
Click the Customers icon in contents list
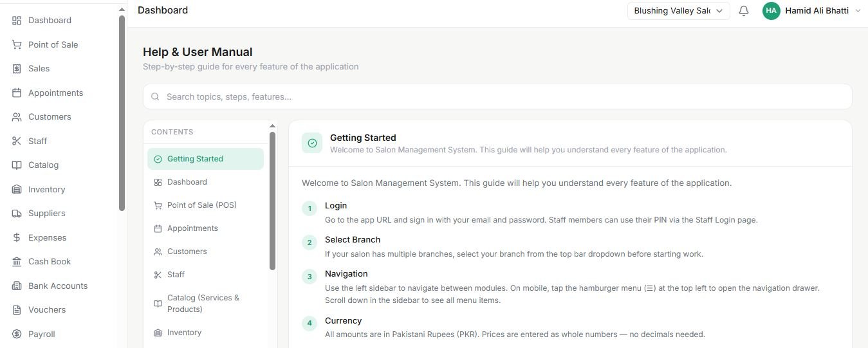tap(158, 252)
